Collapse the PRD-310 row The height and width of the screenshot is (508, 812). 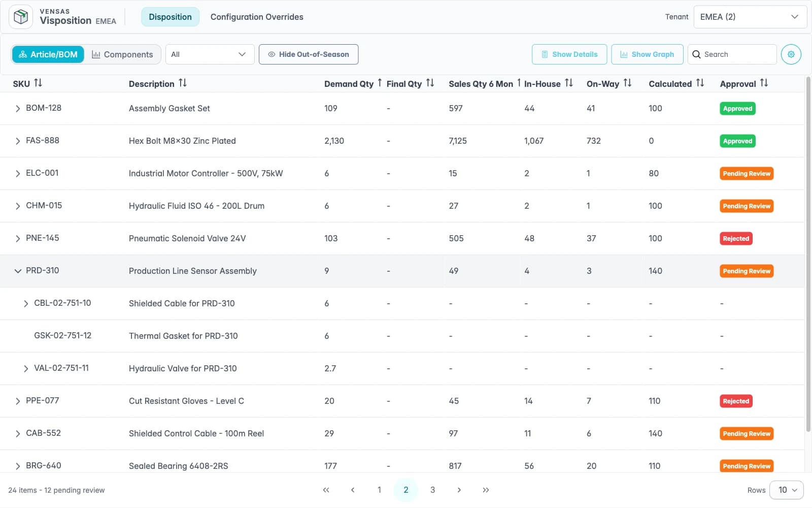pos(18,271)
